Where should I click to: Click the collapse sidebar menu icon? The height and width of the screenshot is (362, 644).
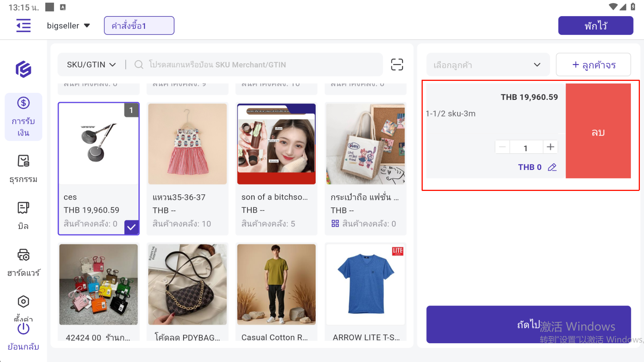23,25
